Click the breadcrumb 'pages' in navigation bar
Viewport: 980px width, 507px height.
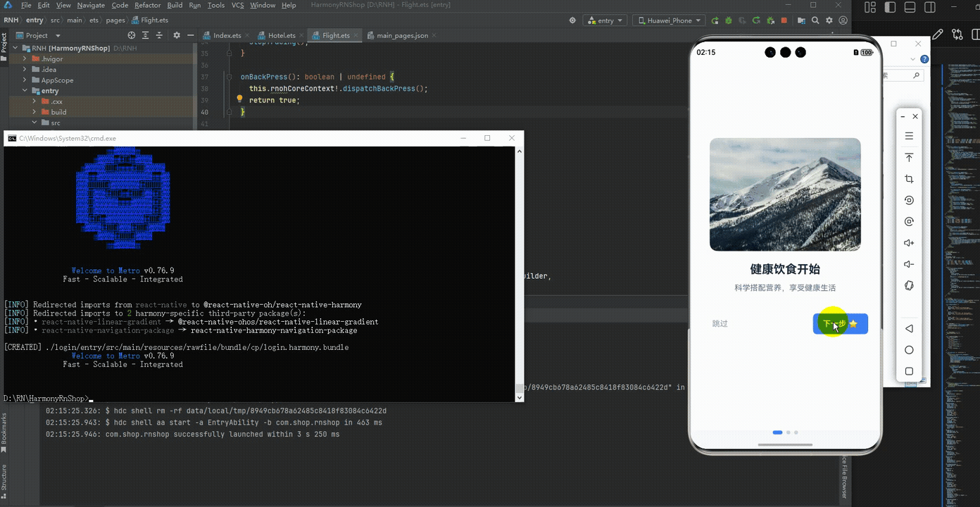coord(115,20)
